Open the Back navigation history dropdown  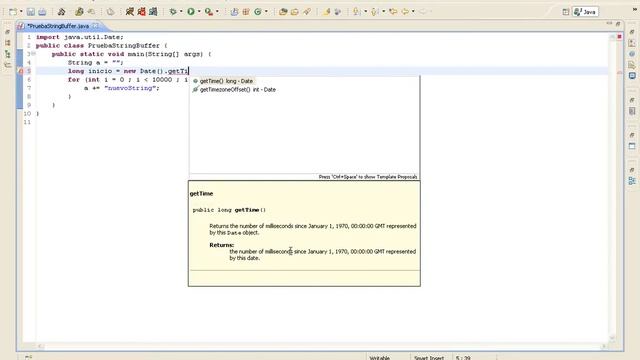(413, 12)
